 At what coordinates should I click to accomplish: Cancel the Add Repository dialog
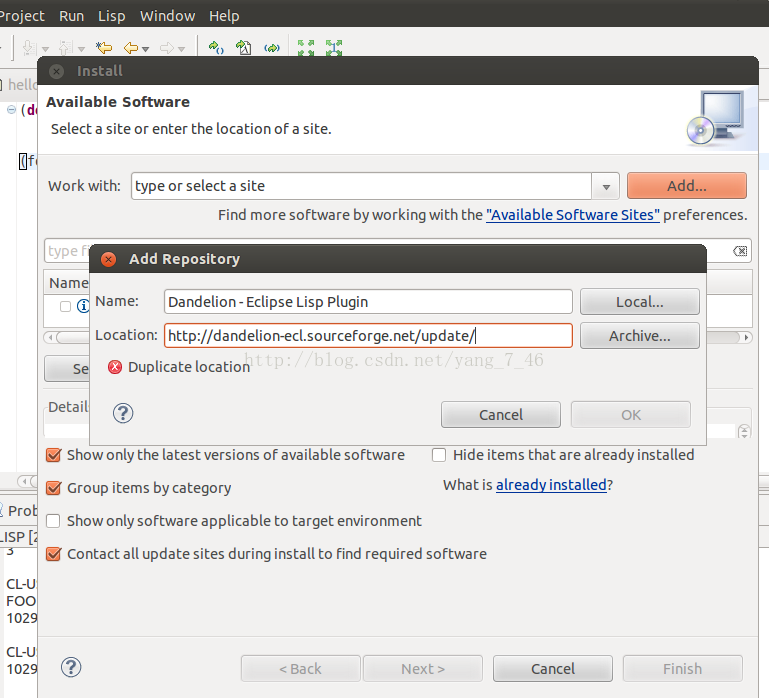tap(501, 414)
